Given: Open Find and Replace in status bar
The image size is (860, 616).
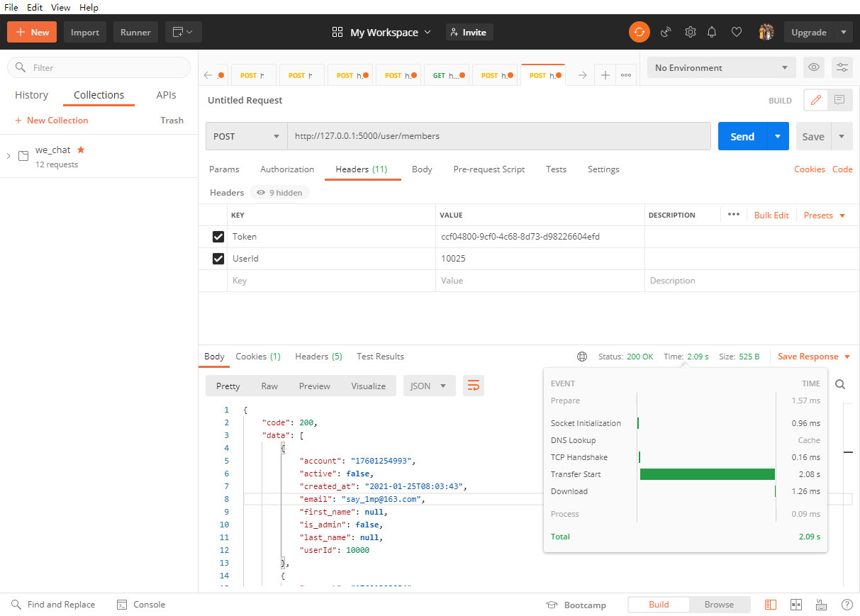Looking at the screenshot, I should click(x=53, y=605).
